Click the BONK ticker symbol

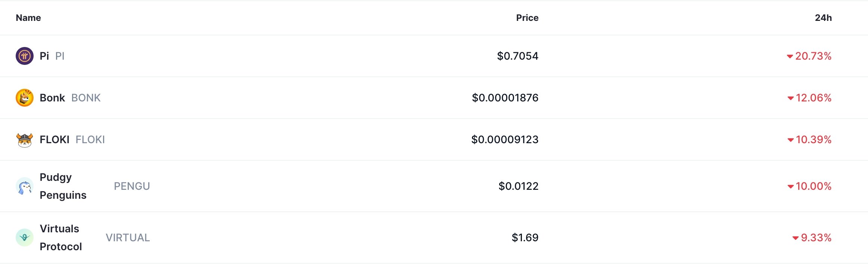point(85,98)
